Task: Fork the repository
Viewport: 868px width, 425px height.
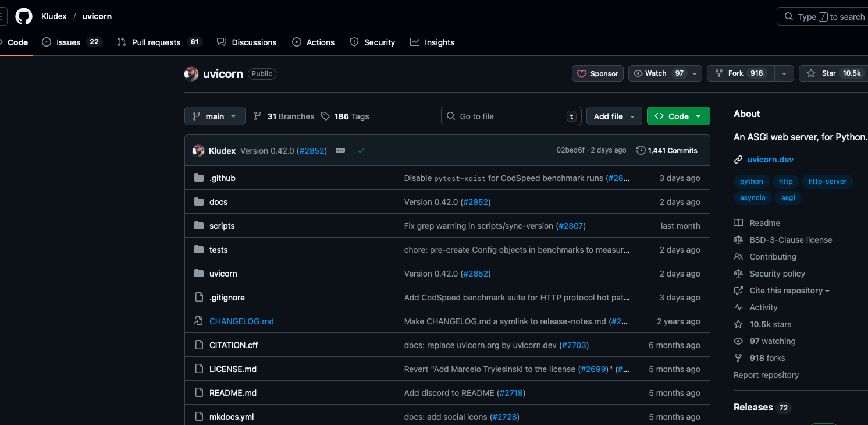Action: click(x=740, y=73)
